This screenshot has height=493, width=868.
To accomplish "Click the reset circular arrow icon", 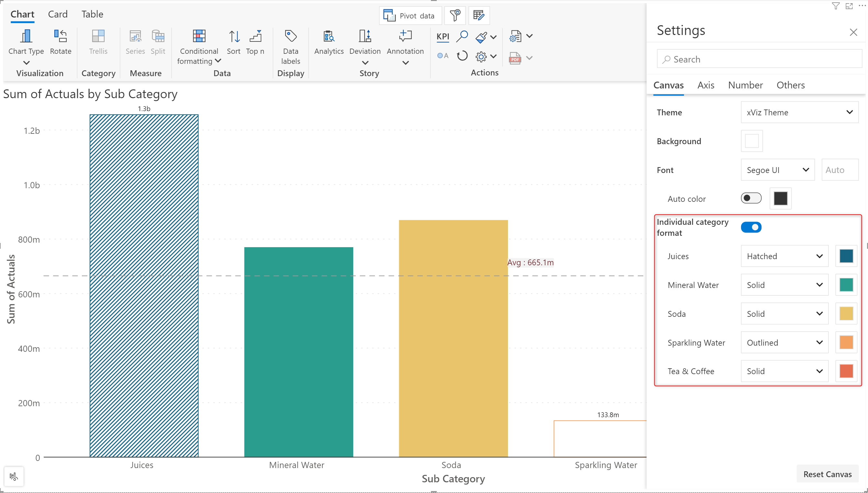I will click(x=462, y=55).
